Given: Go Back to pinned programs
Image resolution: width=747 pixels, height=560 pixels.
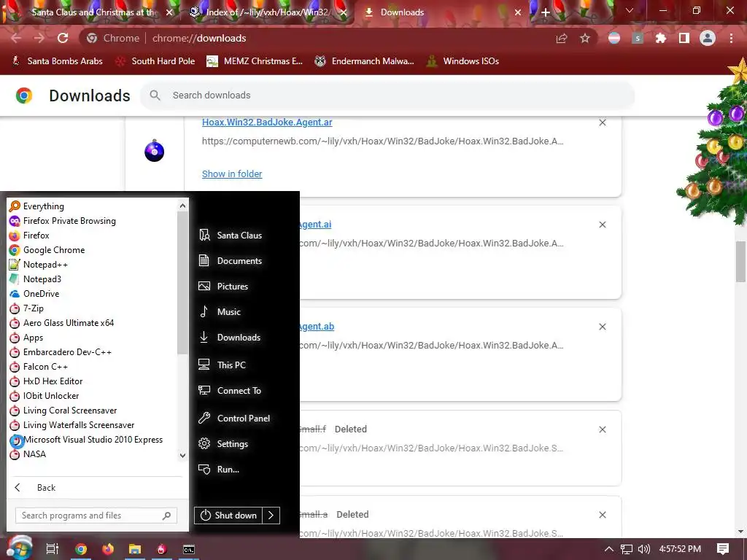Looking at the screenshot, I should click(98, 488).
